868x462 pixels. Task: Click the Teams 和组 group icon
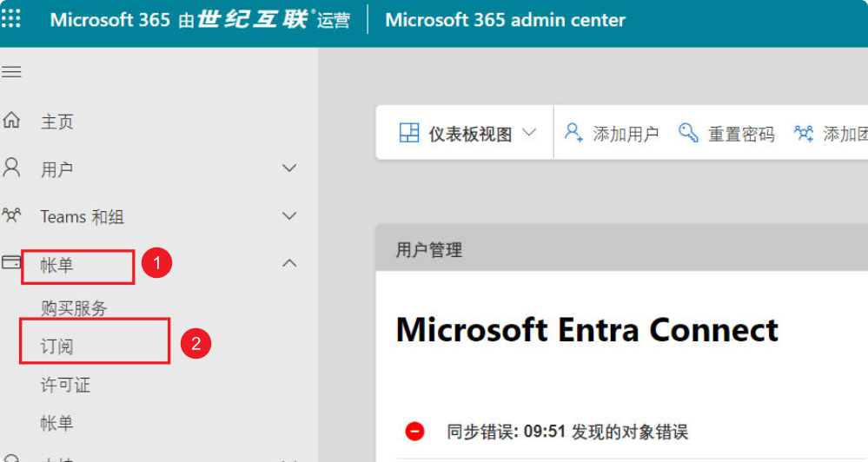(11, 215)
